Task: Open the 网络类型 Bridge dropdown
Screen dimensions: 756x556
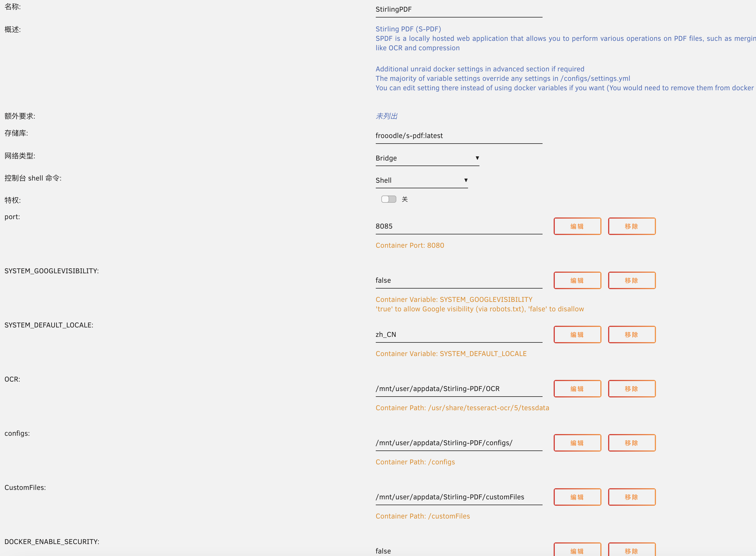Action: [x=427, y=158]
